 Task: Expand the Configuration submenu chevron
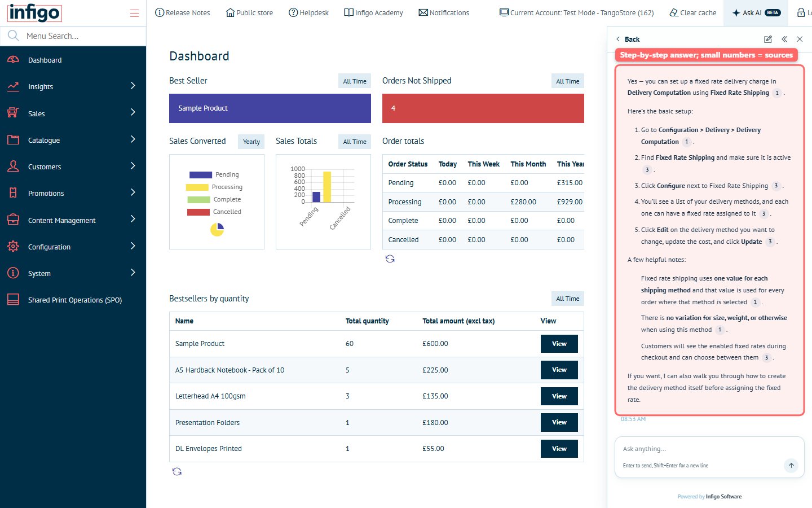[133, 246]
